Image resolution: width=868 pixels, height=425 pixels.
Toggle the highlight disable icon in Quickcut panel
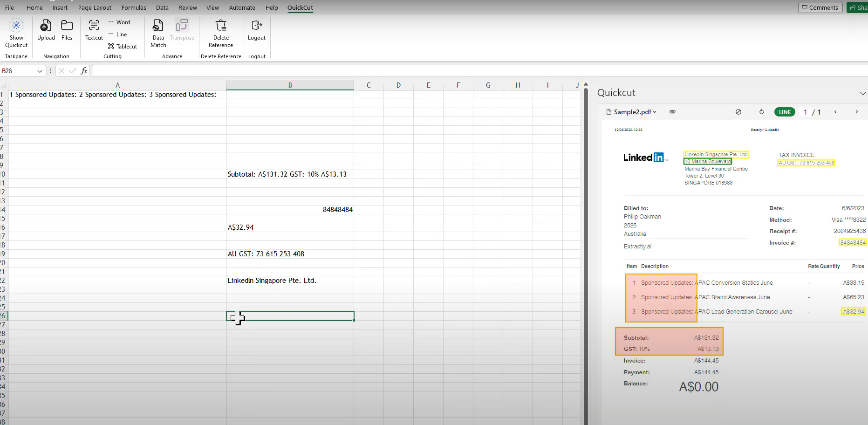coord(738,112)
